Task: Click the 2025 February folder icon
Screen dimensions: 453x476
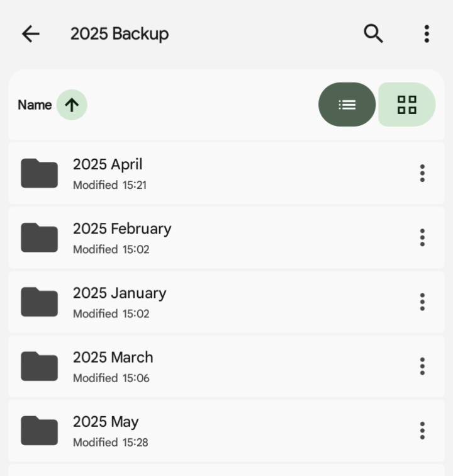Action: pos(39,237)
